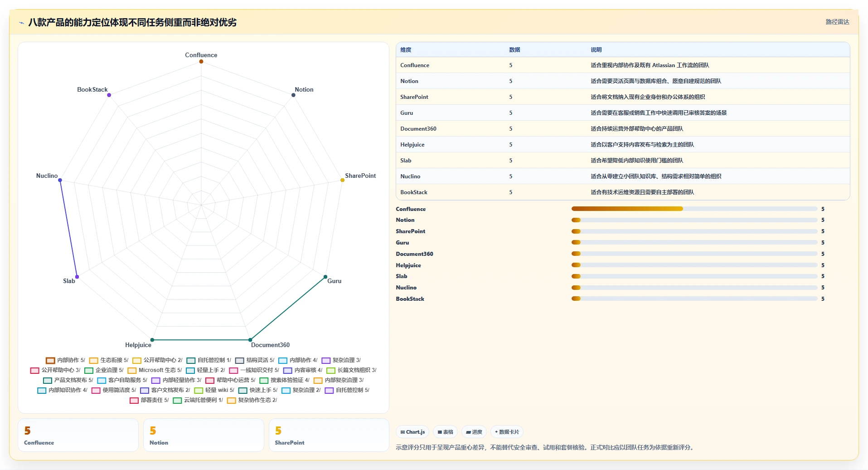Image resolution: width=868 pixels, height=470 pixels.
Task: Select the Helpjuice row in the table
Action: click(x=623, y=145)
